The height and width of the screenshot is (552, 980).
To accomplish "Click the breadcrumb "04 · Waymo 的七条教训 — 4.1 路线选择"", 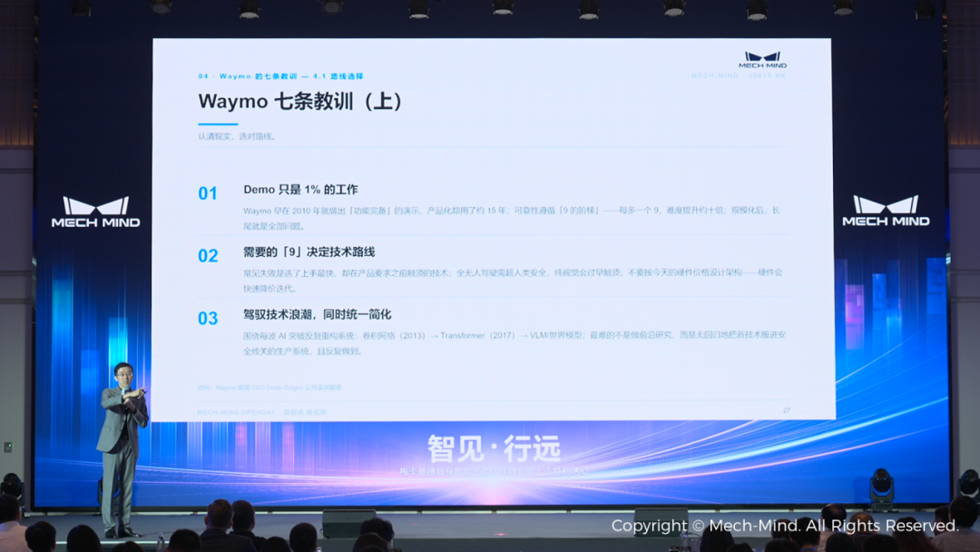I will 280,76.
